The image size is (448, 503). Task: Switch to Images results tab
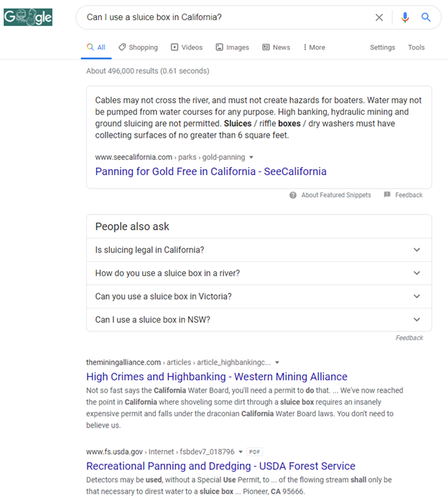pos(232,47)
